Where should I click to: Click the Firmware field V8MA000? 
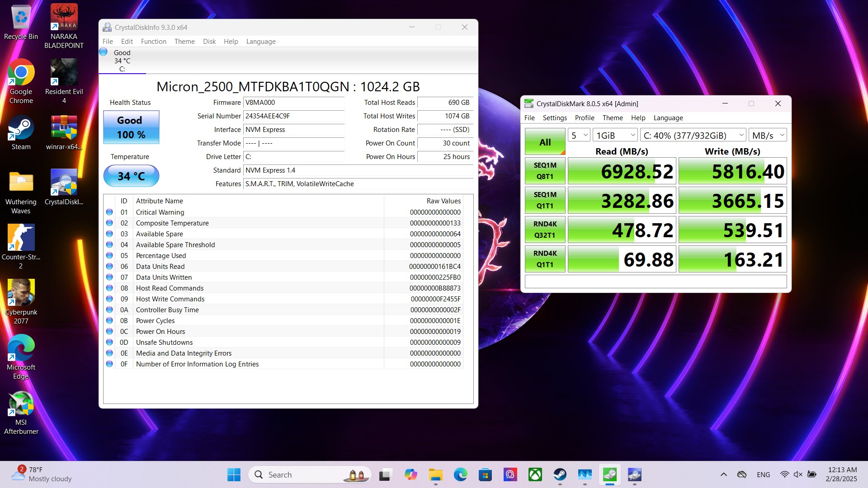pyautogui.click(x=294, y=103)
